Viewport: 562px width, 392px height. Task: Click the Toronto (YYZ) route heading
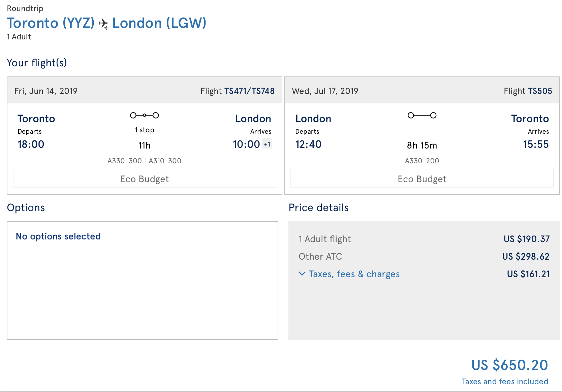pos(51,23)
